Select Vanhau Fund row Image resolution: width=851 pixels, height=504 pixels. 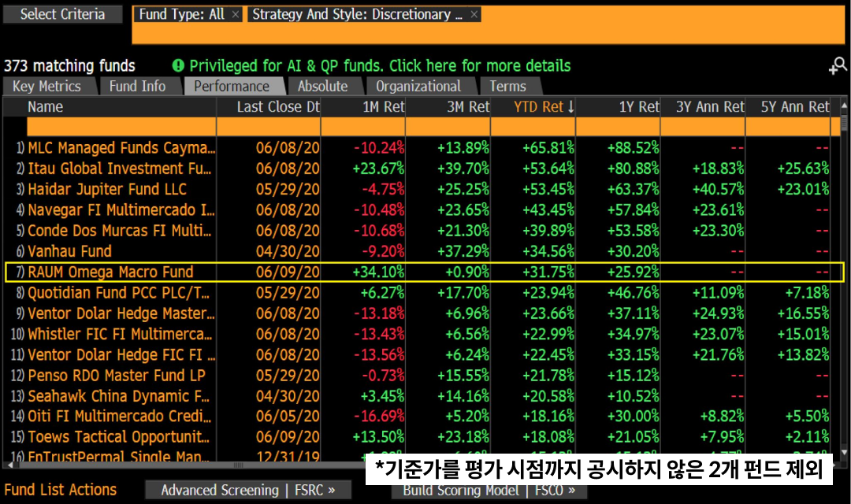click(69, 250)
